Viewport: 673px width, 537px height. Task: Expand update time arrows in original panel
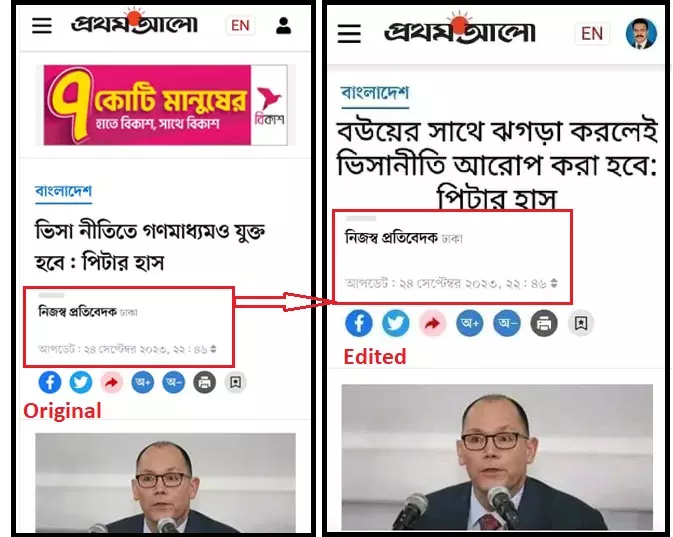213,349
